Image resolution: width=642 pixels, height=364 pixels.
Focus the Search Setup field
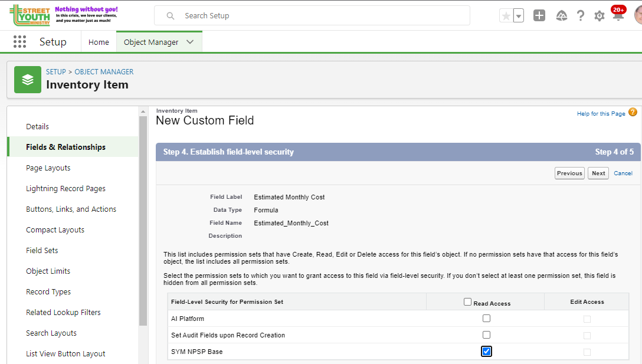319,16
